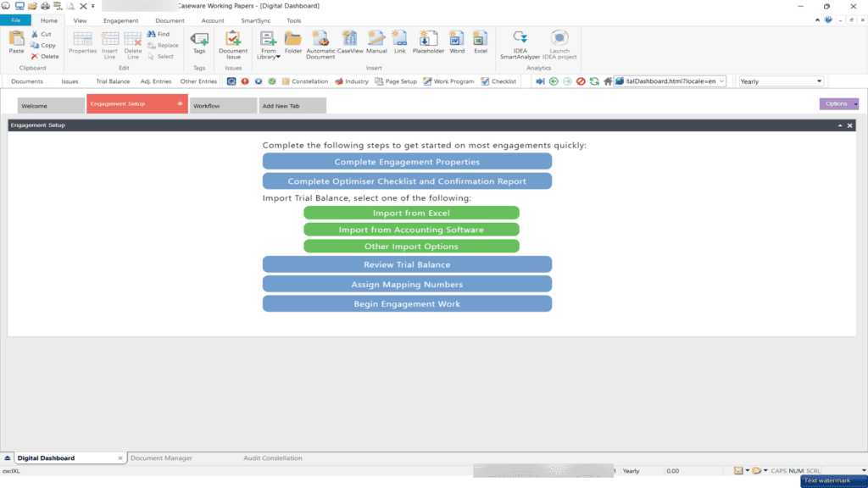Click Review Trial Balance button
This screenshot has height=488, width=868.
coord(407,264)
